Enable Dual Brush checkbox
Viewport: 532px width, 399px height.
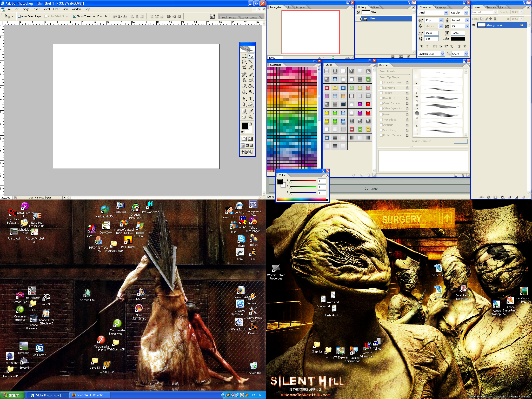[381, 98]
